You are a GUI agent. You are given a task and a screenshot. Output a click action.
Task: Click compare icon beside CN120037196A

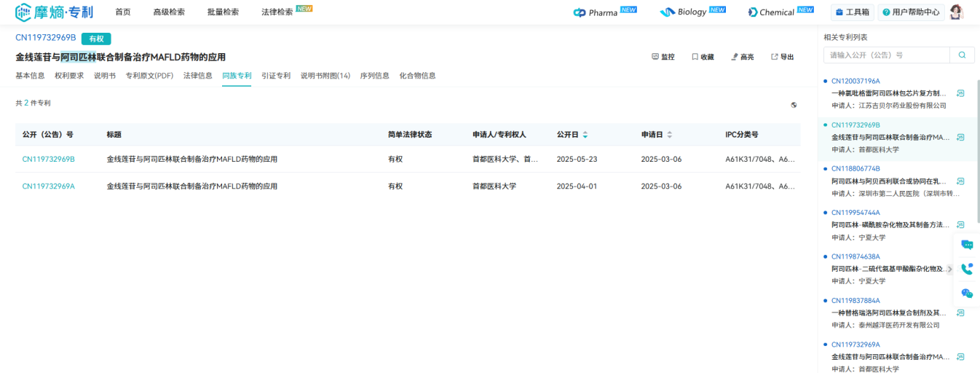[x=960, y=93]
